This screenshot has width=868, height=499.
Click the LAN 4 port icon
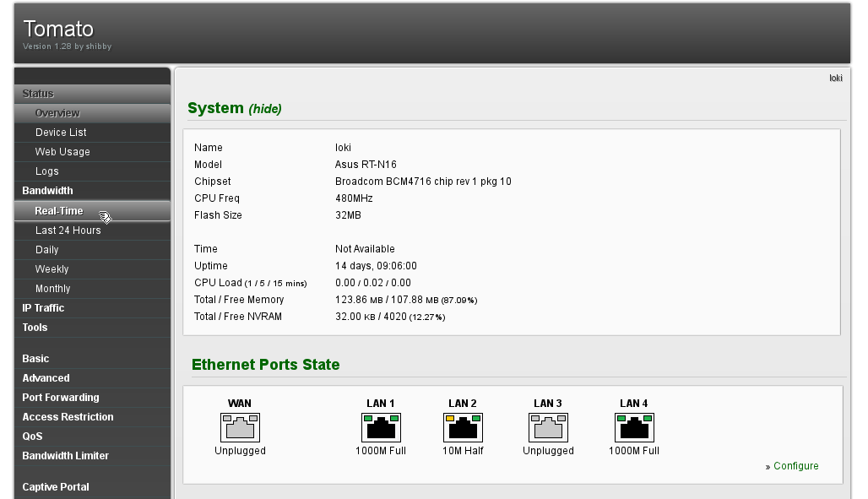coord(634,427)
